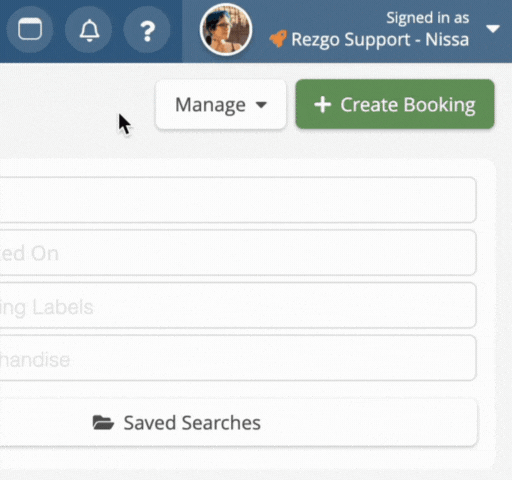Click the Manage dropdown caret

click(261, 105)
